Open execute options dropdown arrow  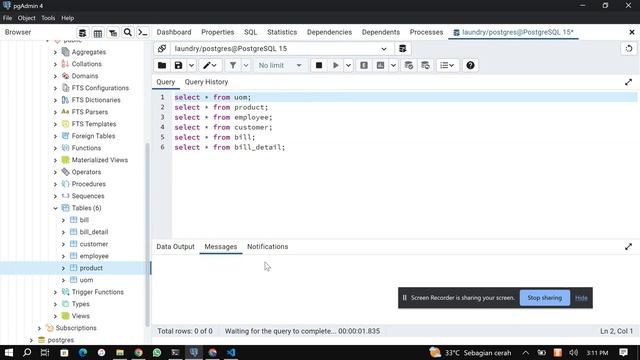[348, 65]
